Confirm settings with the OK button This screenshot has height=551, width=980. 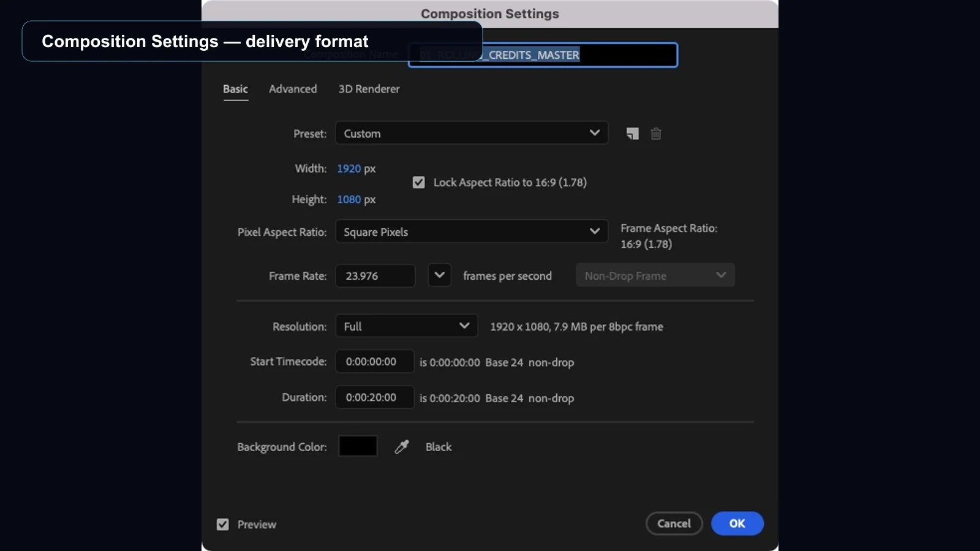[737, 523]
